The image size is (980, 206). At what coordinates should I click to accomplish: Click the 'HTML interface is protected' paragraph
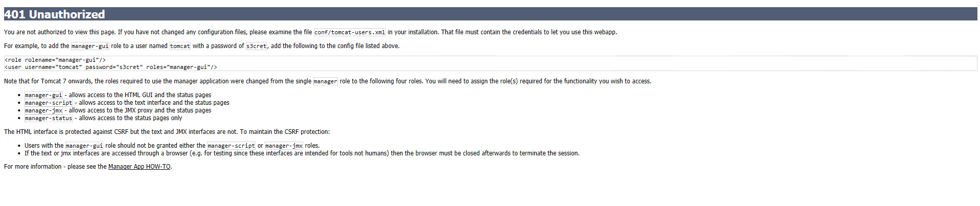click(x=167, y=132)
